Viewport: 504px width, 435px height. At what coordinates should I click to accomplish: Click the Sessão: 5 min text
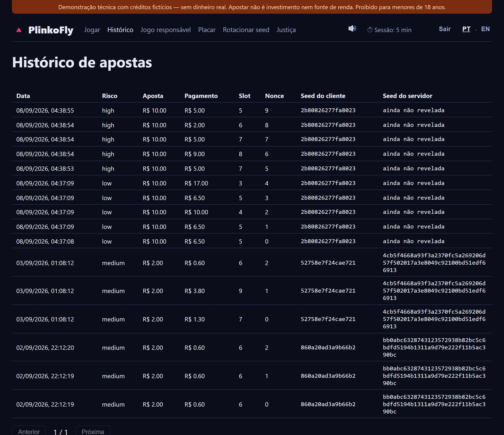(x=393, y=30)
